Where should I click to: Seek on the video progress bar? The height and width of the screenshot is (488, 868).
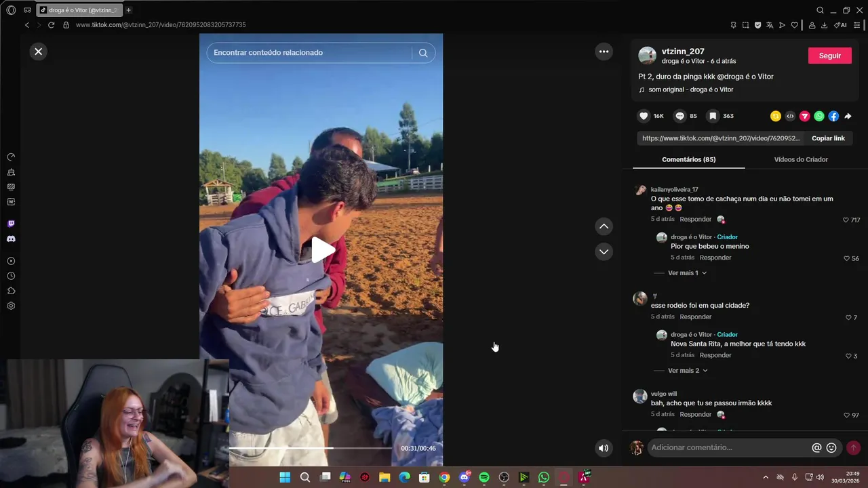click(311, 448)
